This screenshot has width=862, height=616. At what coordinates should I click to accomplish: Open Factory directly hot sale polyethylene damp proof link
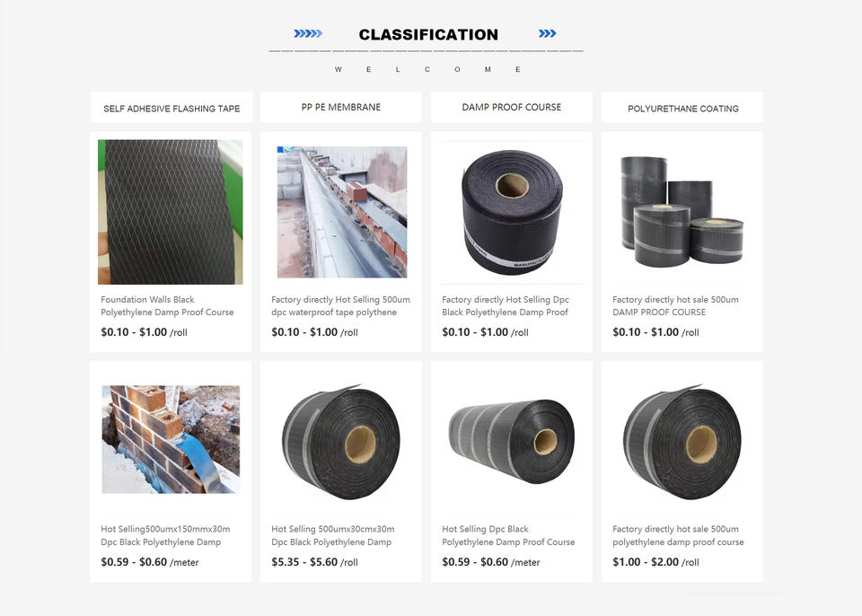679,535
